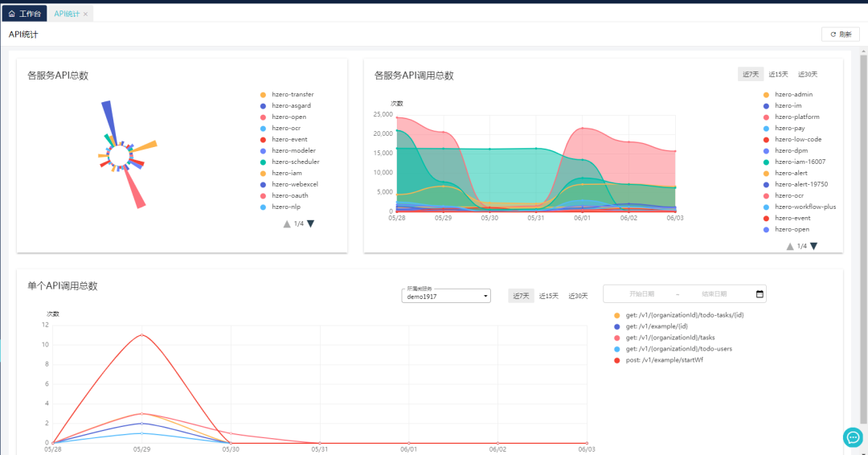
Task: Show previous page of API调用总数 legend
Action: click(x=789, y=246)
